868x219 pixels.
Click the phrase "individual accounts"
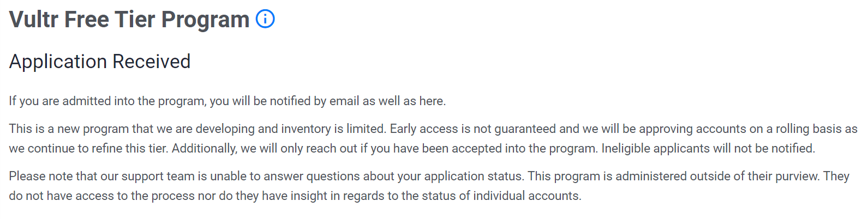tap(526, 196)
